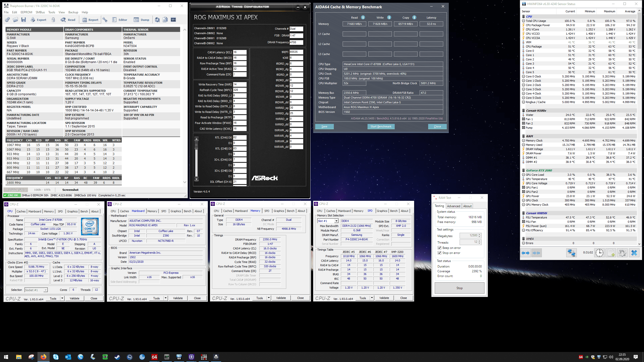Click Start Benchmark in AIDA64
This screenshot has width=644, height=362.
click(x=381, y=126)
